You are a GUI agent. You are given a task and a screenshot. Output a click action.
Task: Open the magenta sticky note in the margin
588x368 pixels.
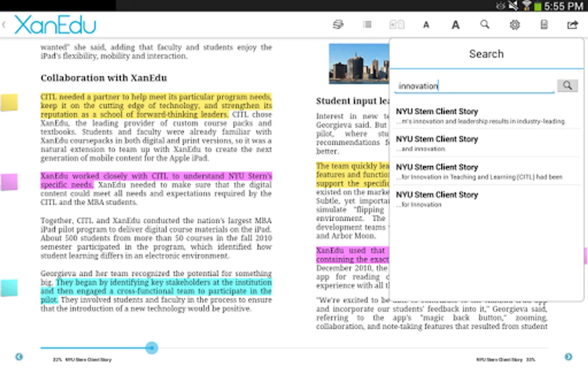click(9, 182)
